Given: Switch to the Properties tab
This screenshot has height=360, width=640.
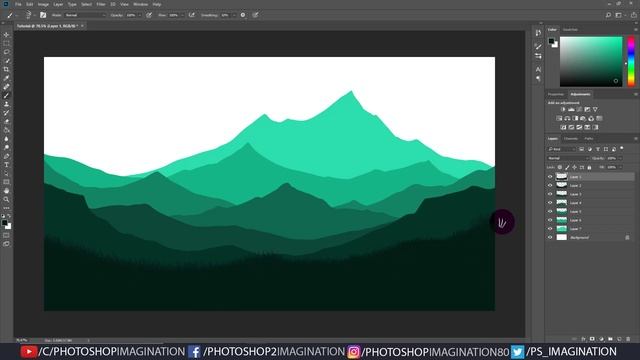Looking at the screenshot, I should click(556, 94).
